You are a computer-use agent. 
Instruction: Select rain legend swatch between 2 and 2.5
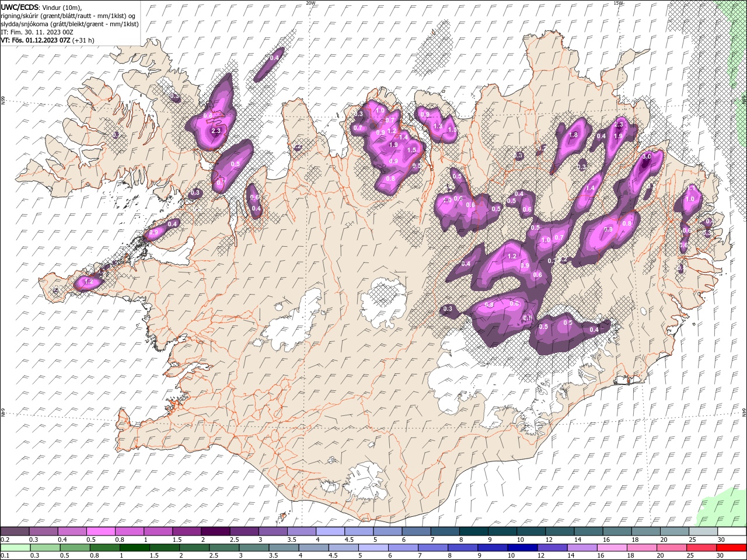point(194,548)
